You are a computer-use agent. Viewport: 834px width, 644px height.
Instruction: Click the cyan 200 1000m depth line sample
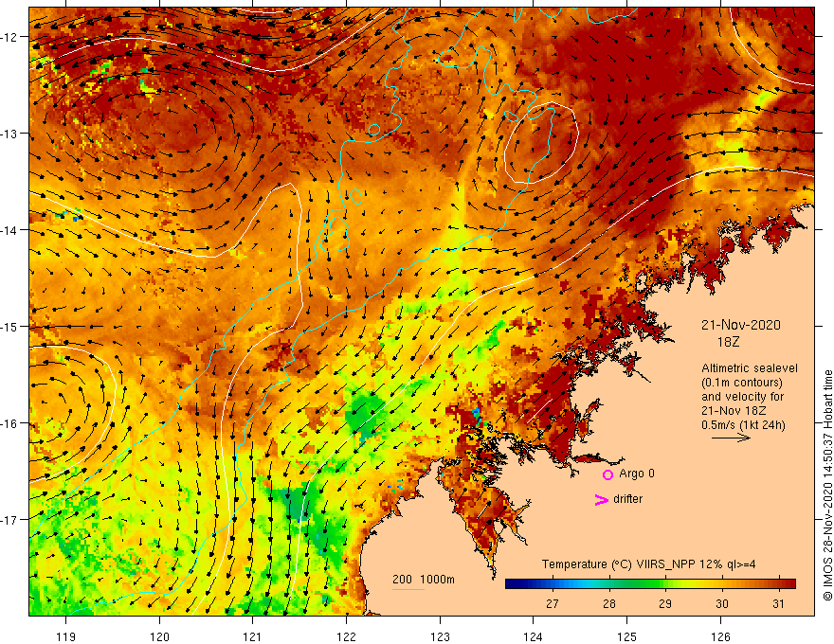pyautogui.click(x=408, y=590)
